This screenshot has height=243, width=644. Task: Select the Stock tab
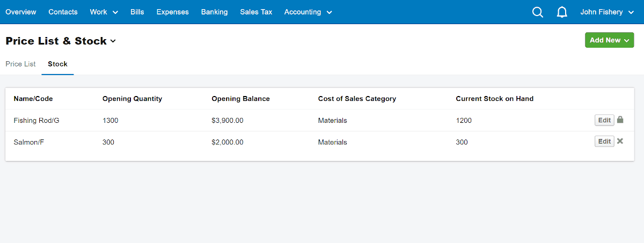tap(57, 64)
